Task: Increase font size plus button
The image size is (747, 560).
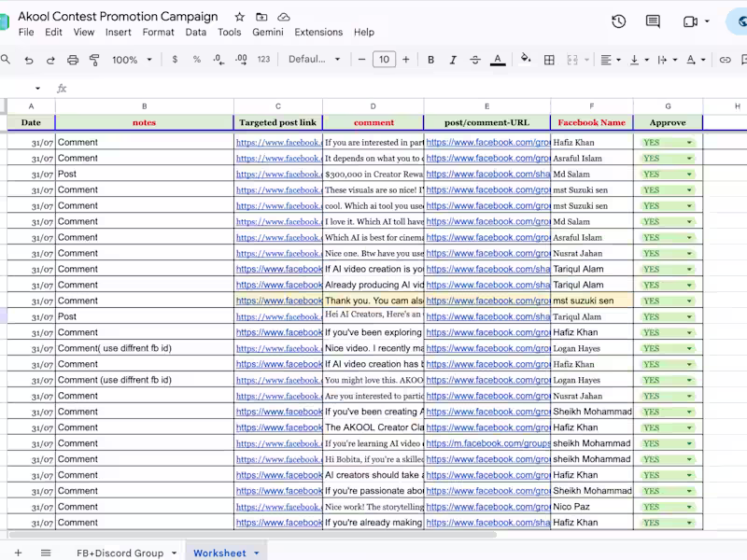Action: click(406, 60)
